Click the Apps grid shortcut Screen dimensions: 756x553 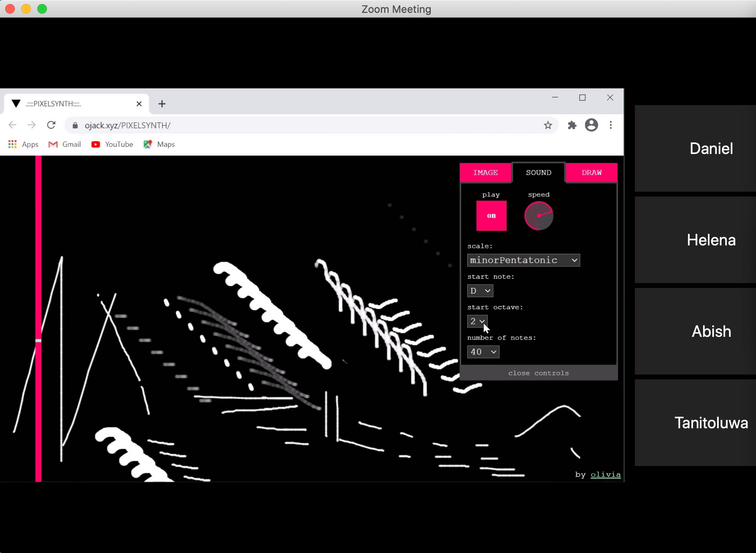pos(23,144)
